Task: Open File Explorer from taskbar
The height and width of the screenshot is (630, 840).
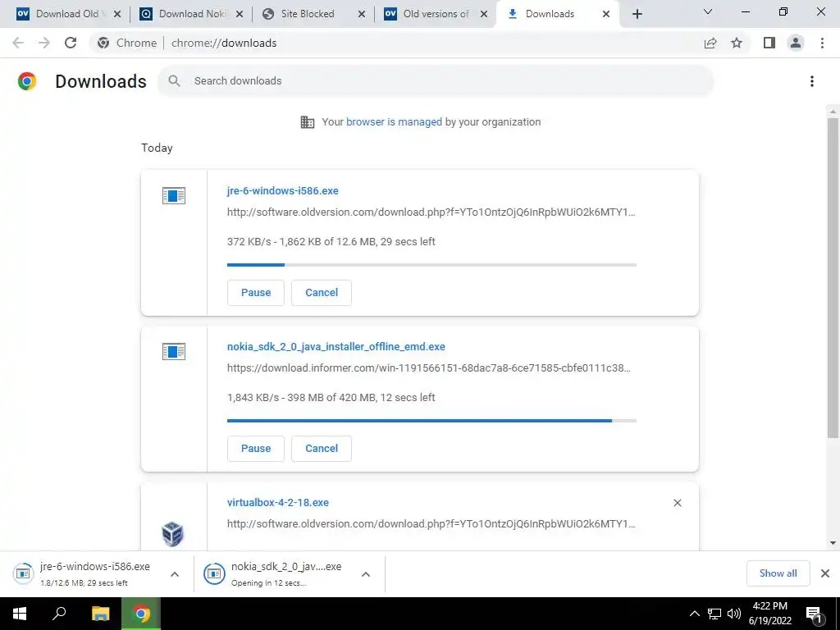Action: tap(100, 614)
